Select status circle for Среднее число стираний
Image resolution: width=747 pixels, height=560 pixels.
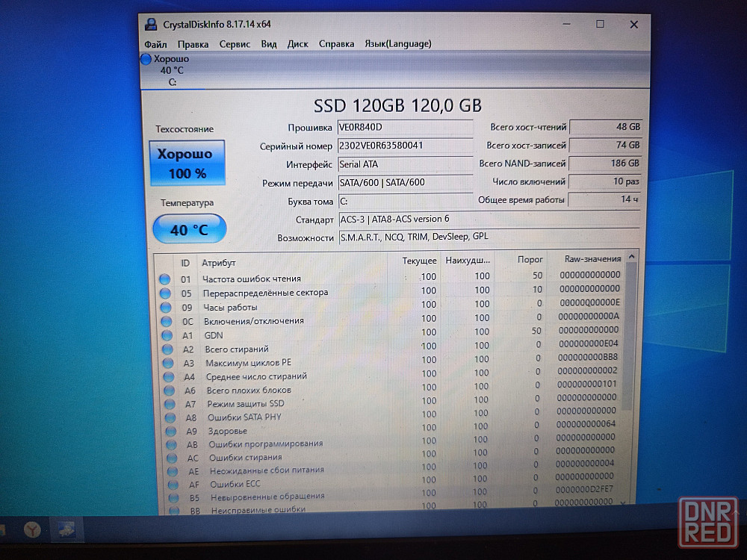point(169,376)
